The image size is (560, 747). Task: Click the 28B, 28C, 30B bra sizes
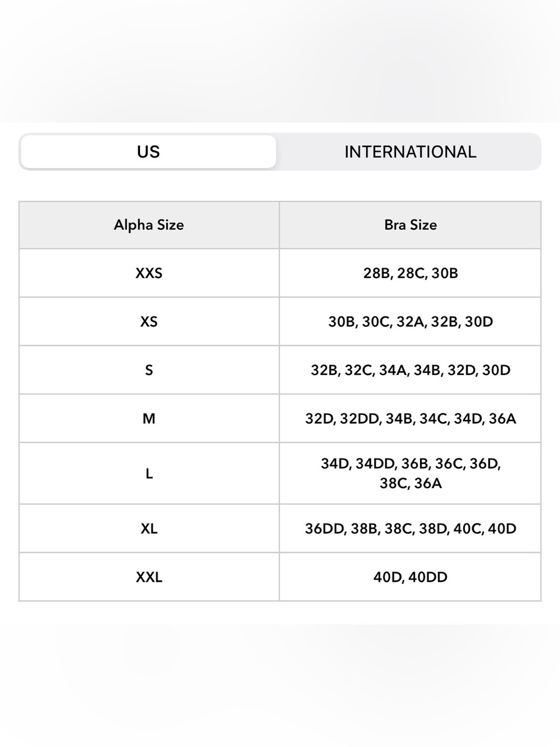(410, 273)
